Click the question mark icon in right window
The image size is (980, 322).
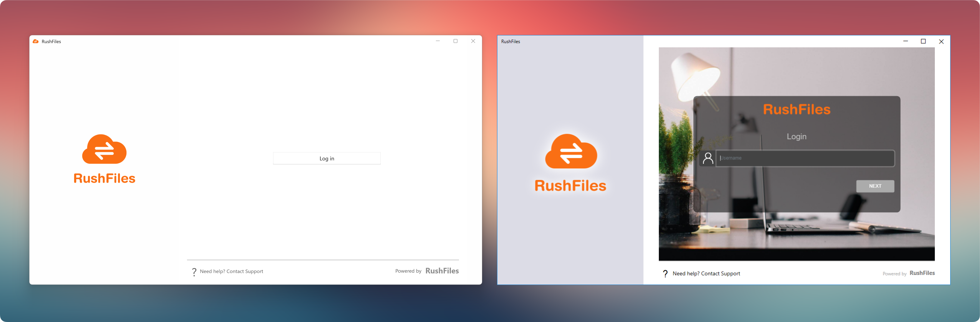[665, 273]
